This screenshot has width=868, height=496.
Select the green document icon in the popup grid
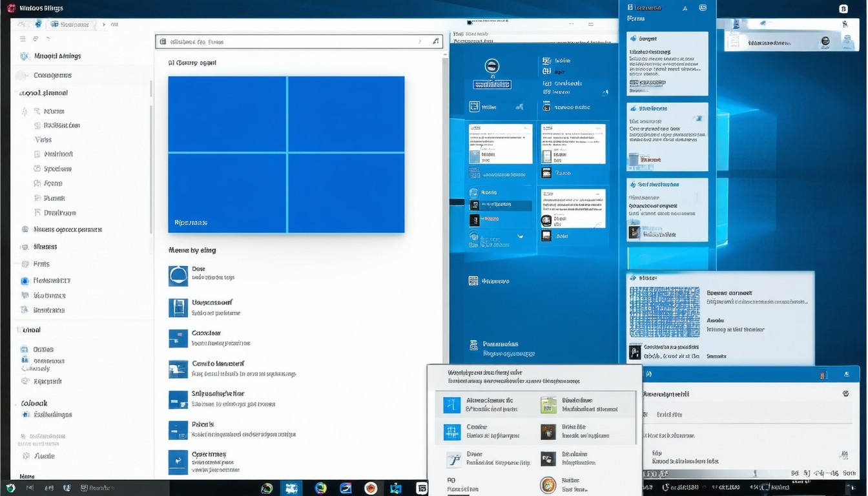point(548,405)
